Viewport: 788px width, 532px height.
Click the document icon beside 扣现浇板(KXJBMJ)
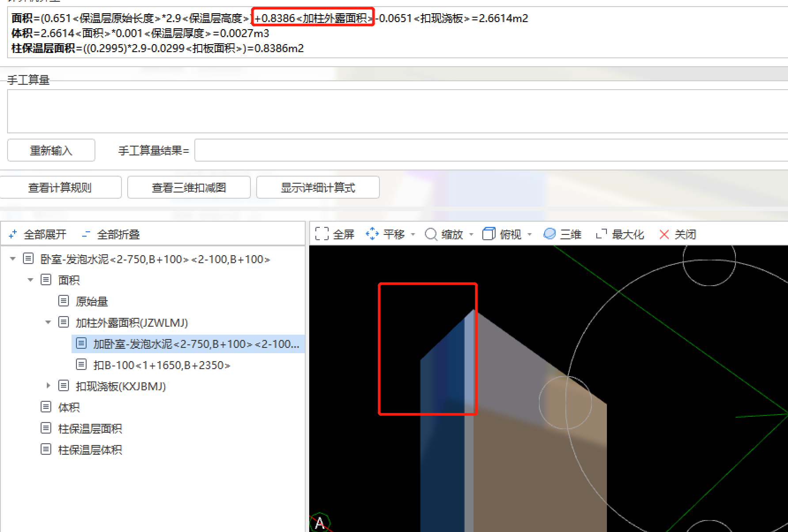pyautogui.click(x=64, y=386)
